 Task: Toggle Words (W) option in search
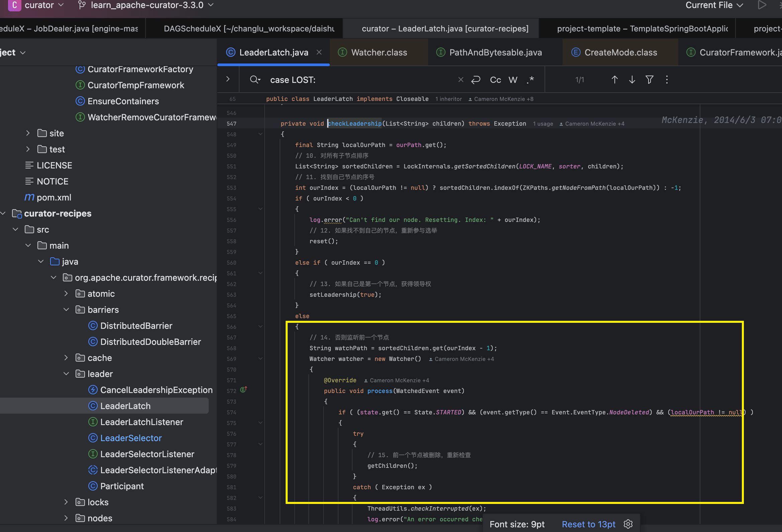513,80
